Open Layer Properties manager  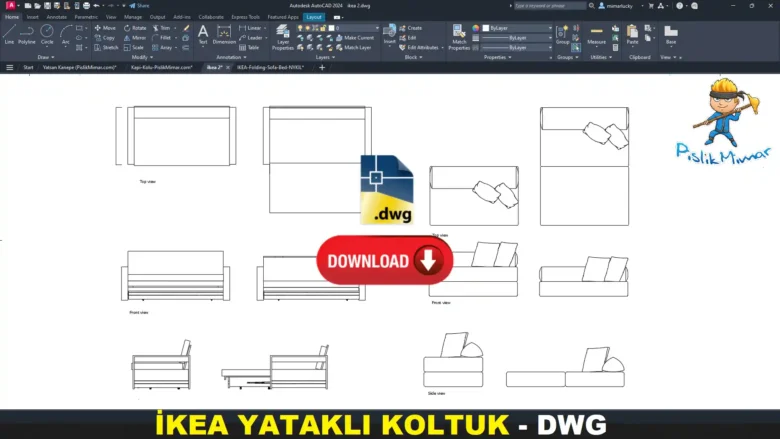tap(283, 37)
